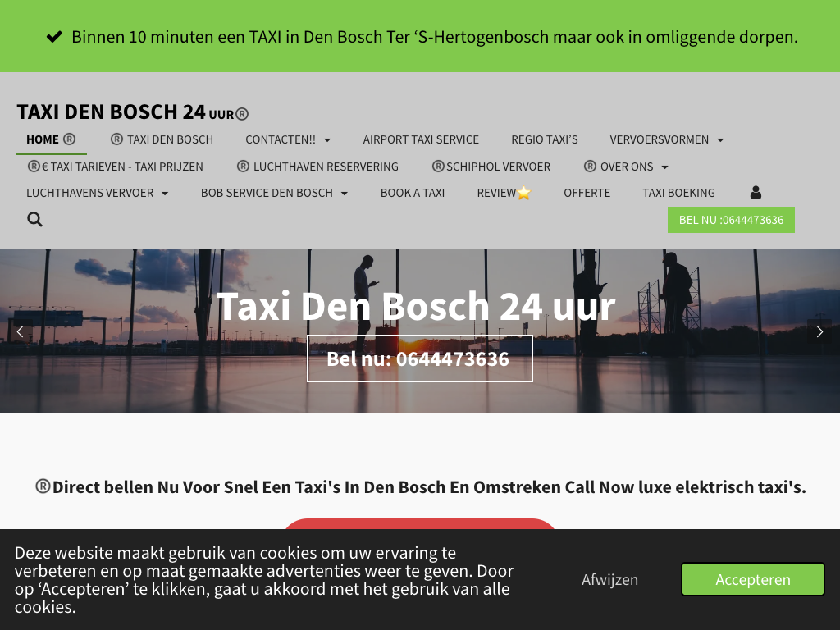Click the Bel nu hero banner button
The height and width of the screenshot is (630, 840).
419,359
